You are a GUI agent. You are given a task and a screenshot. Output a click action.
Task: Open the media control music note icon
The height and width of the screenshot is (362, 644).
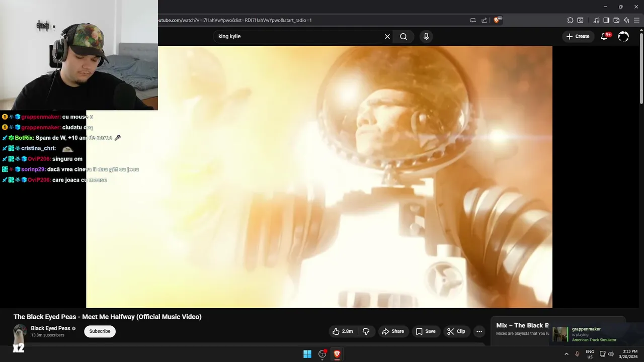click(597, 20)
